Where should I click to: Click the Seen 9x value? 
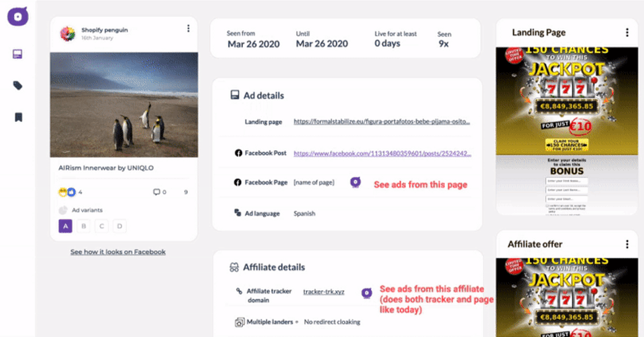443,44
